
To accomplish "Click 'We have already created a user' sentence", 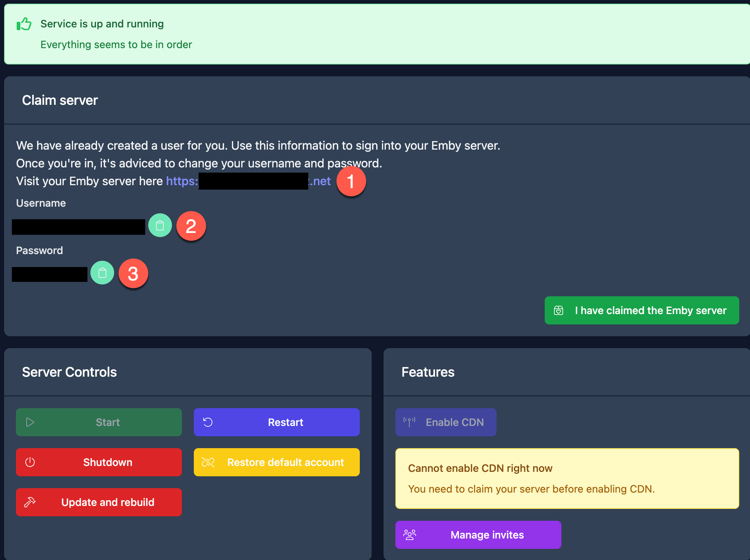I will pos(258,146).
